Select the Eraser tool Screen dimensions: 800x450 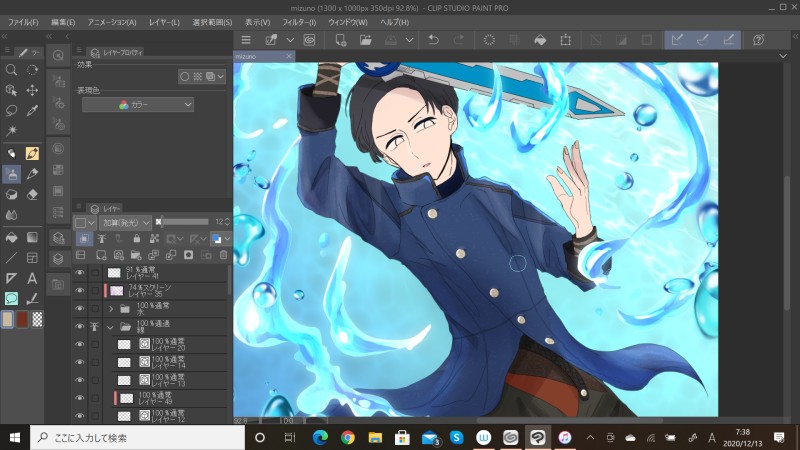[32, 194]
